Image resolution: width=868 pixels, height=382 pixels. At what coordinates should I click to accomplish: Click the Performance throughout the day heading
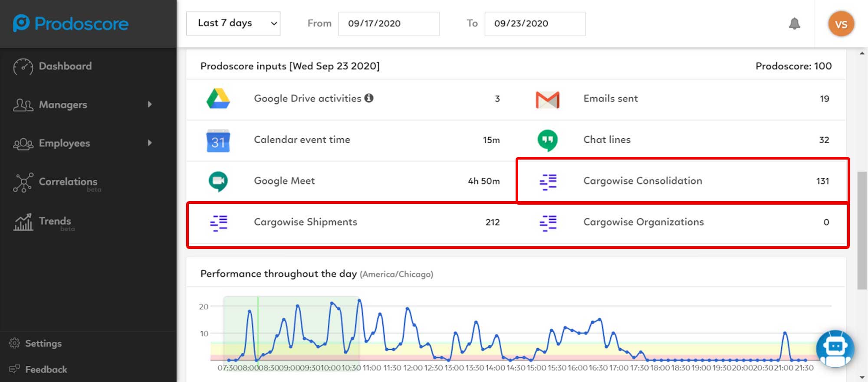[278, 274]
